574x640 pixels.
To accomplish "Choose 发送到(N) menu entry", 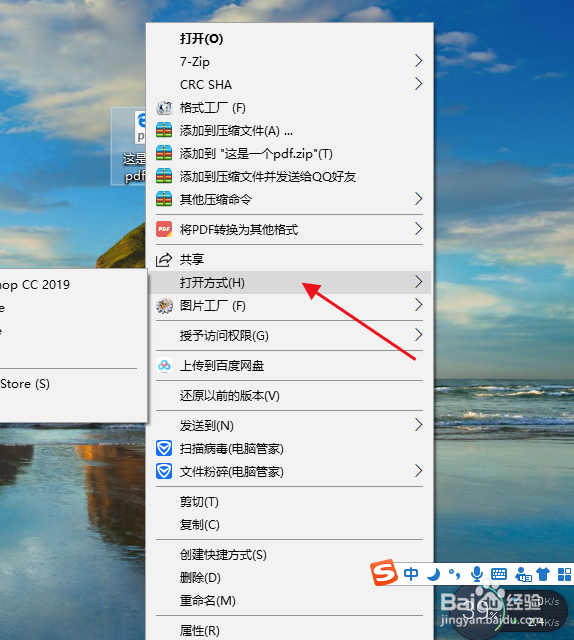I will pos(289,426).
